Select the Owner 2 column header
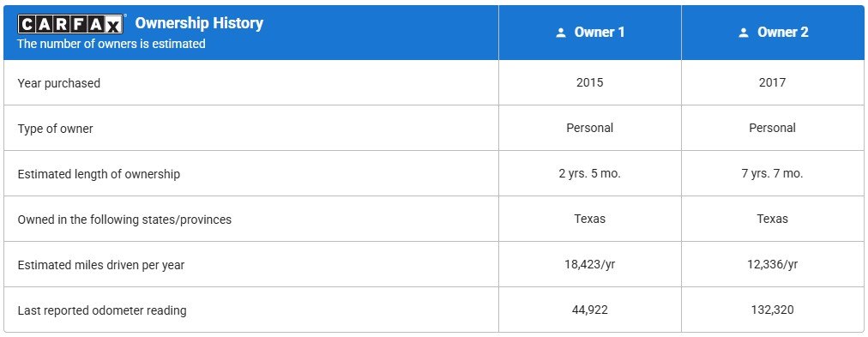The image size is (868, 337). tap(773, 32)
